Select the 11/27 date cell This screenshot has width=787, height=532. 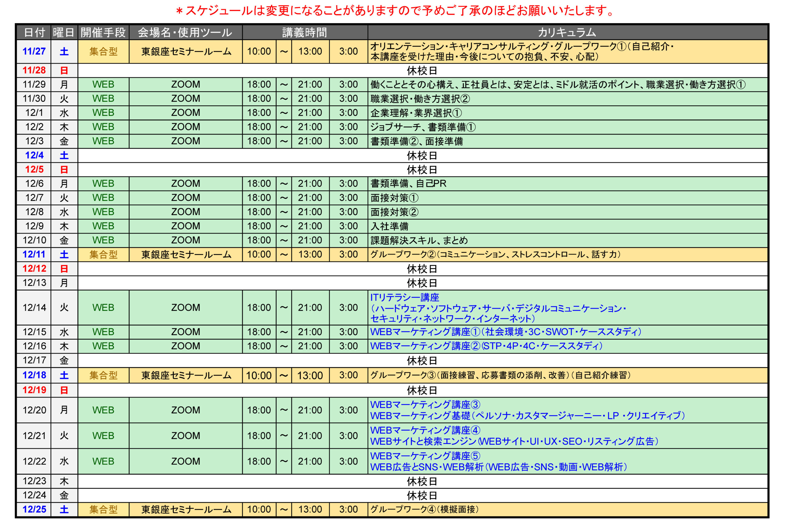click(34, 51)
